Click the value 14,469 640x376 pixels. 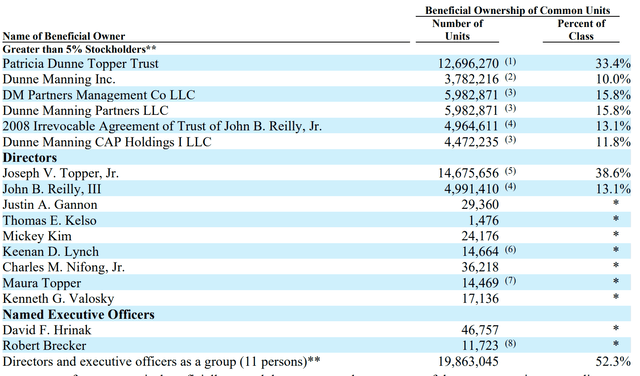(x=480, y=283)
